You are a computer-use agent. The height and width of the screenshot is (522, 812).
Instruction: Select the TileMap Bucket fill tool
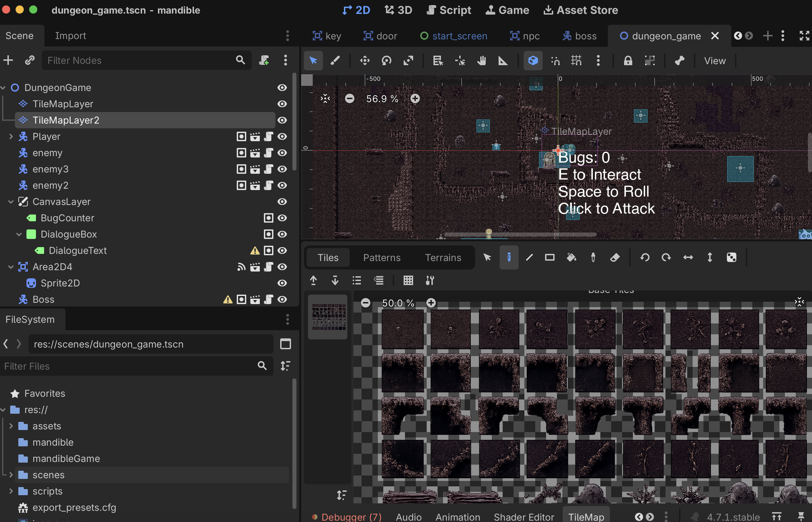(572, 258)
